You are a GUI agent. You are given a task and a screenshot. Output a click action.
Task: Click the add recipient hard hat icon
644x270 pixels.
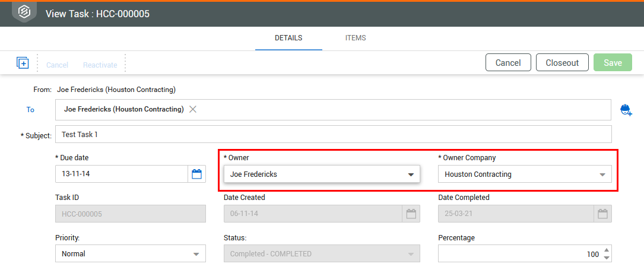coord(626,110)
